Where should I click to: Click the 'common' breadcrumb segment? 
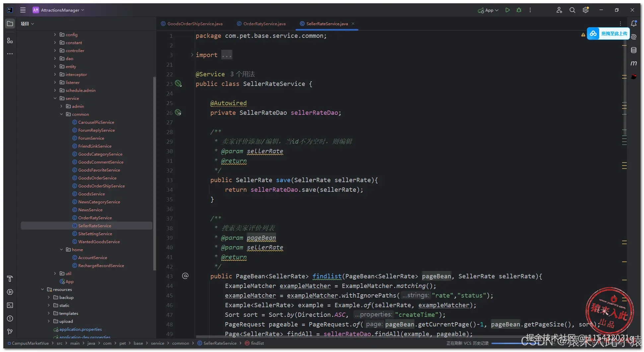tap(180, 343)
